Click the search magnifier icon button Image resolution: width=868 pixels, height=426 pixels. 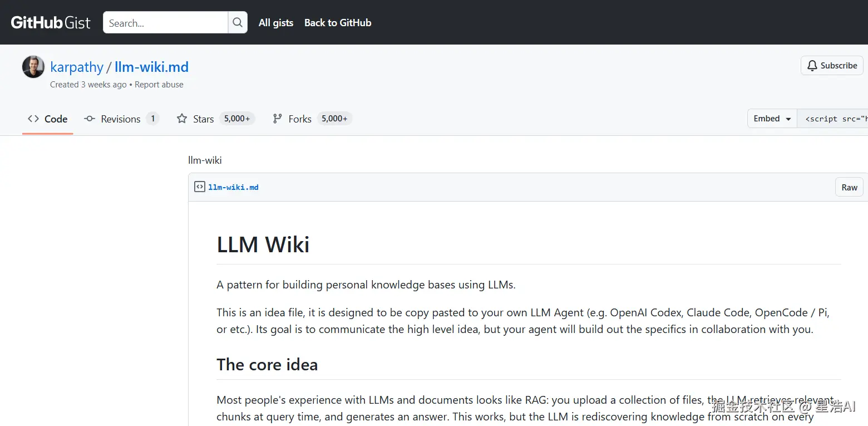point(238,22)
